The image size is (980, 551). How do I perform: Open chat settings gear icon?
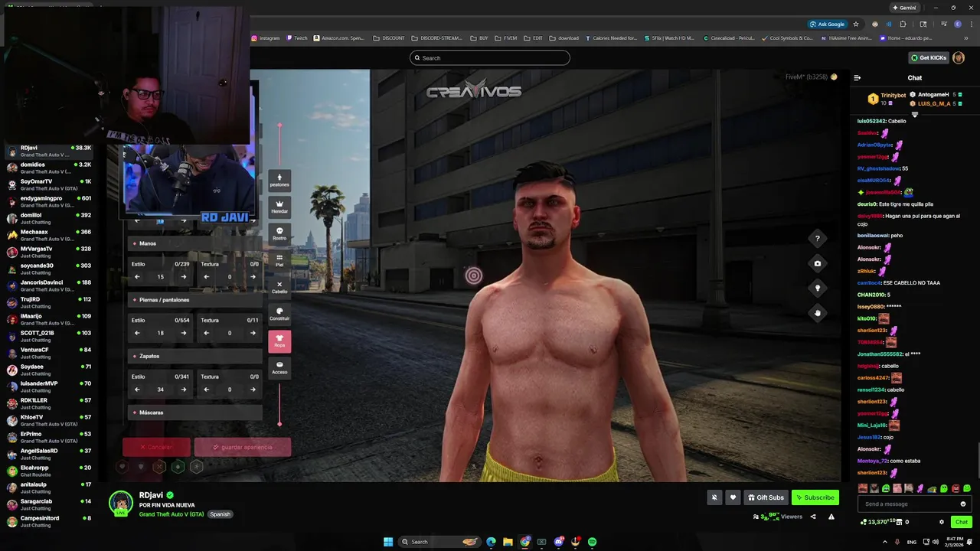tap(942, 522)
